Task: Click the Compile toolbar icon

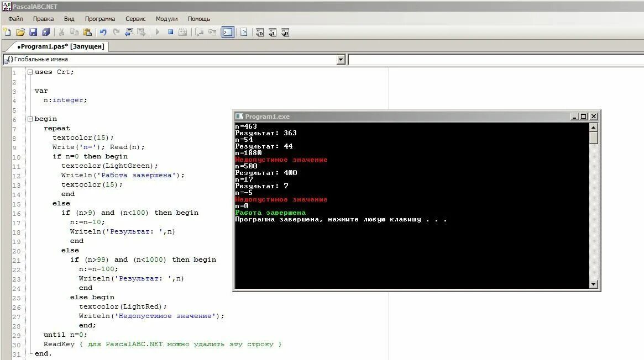Action: coord(183,32)
